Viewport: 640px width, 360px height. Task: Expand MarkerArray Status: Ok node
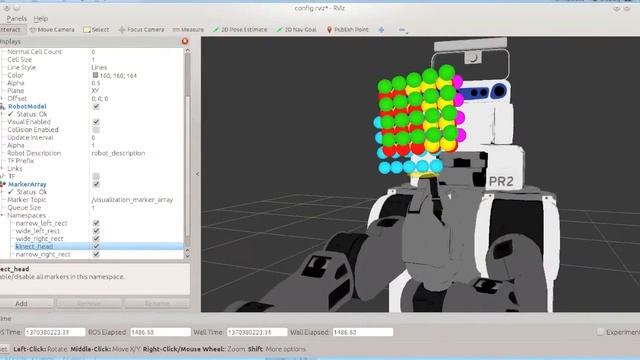click(x=2, y=192)
